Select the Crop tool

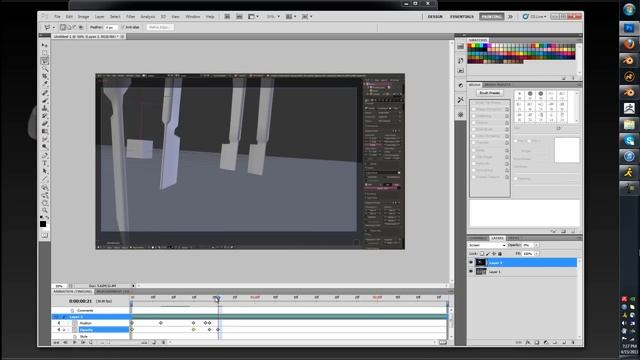pyautogui.click(x=44, y=76)
